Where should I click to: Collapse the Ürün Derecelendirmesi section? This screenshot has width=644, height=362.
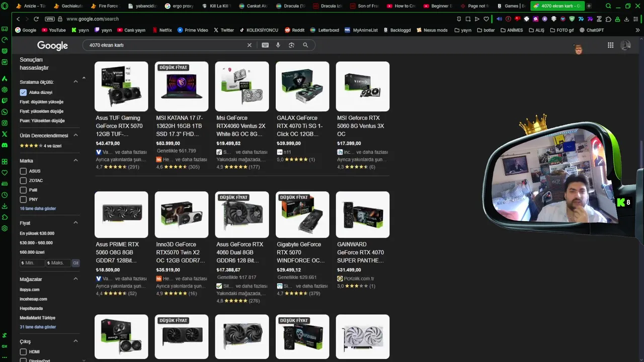75,135
